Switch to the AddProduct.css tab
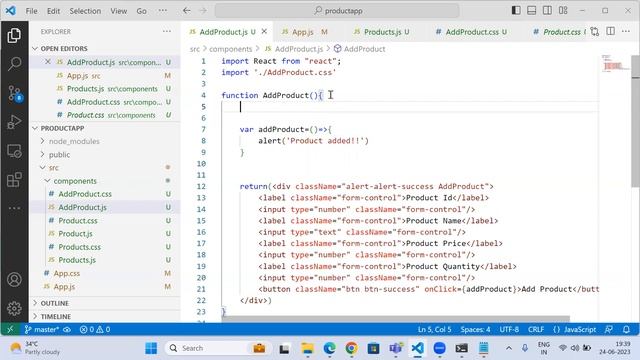 tap(471, 31)
